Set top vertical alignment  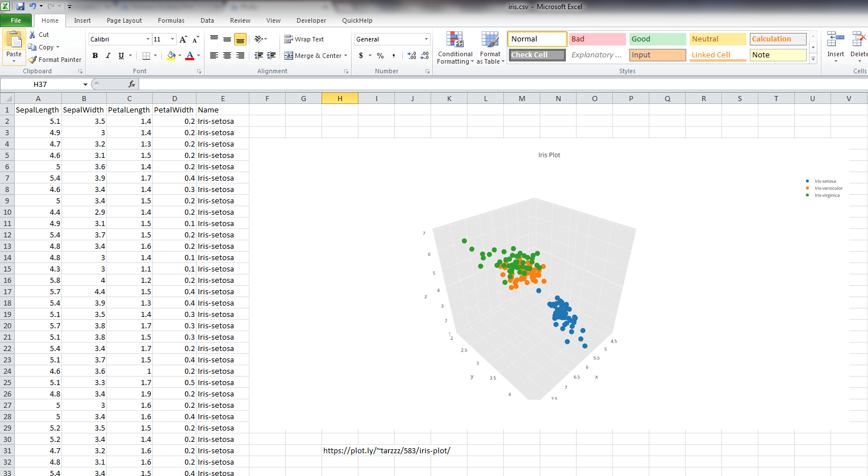click(x=214, y=39)
